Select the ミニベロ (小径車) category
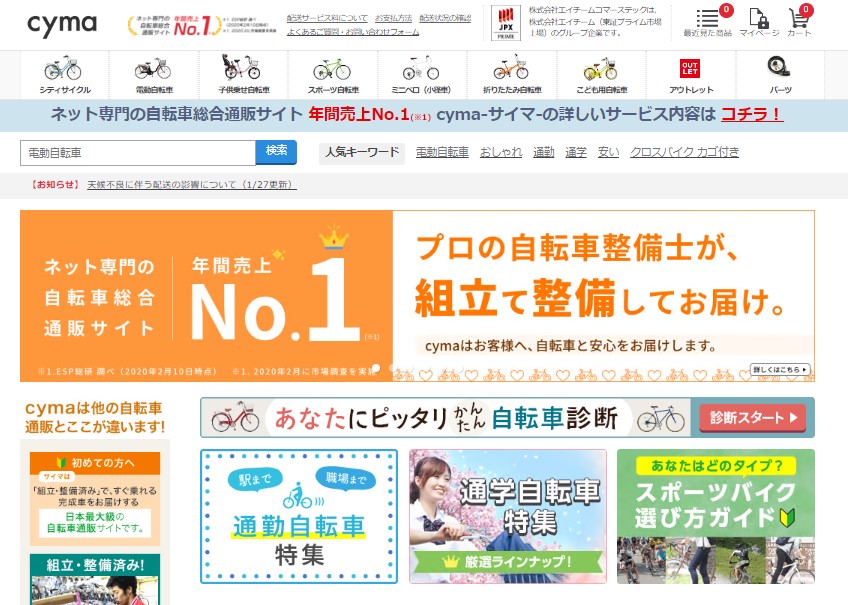This screenshot has width=848, height=605. [x=420, y=74]
